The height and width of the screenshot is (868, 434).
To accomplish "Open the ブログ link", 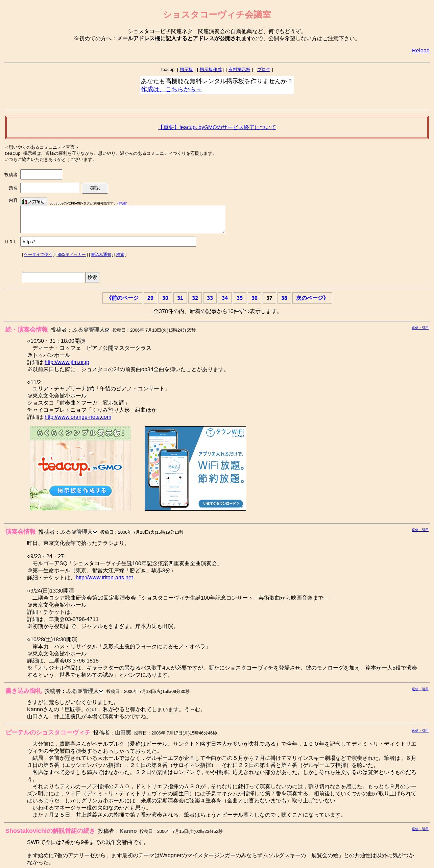I will click(x=264, y=69).
